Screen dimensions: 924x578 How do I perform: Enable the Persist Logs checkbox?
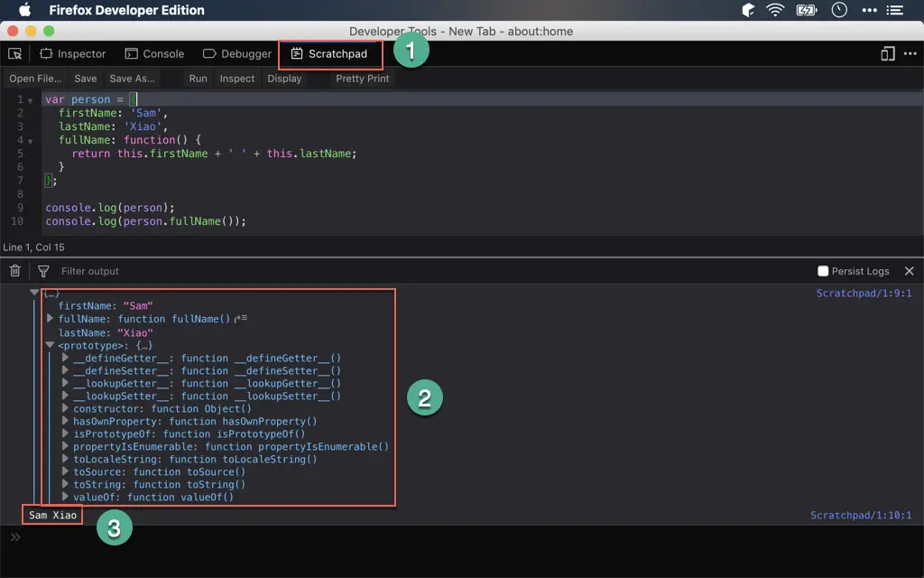point(823,271)
